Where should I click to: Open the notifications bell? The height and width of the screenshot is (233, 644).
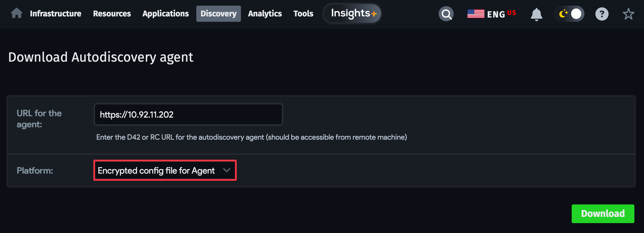pos(536,14)
